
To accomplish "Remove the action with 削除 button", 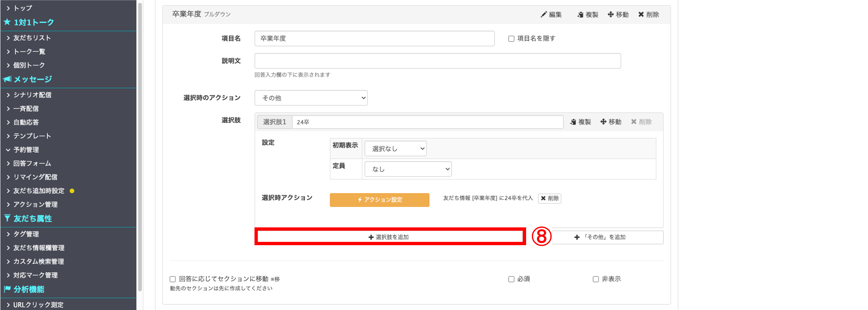I will [x=550, y=198].
